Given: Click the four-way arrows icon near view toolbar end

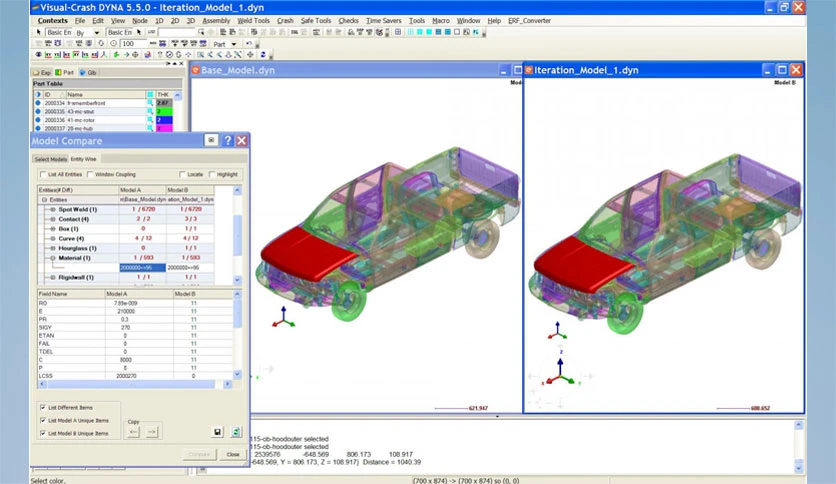Looking at the screenshot, I should point(250,54).
